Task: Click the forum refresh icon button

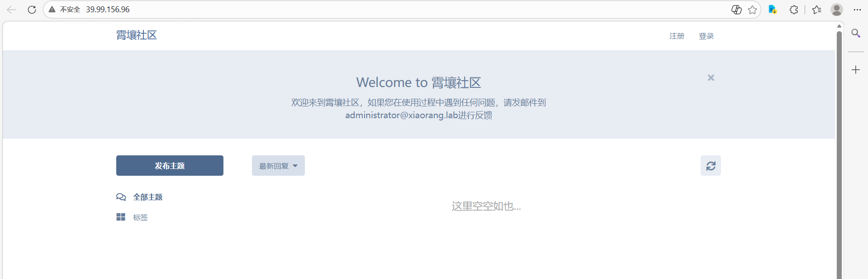Action: (711, 166)
